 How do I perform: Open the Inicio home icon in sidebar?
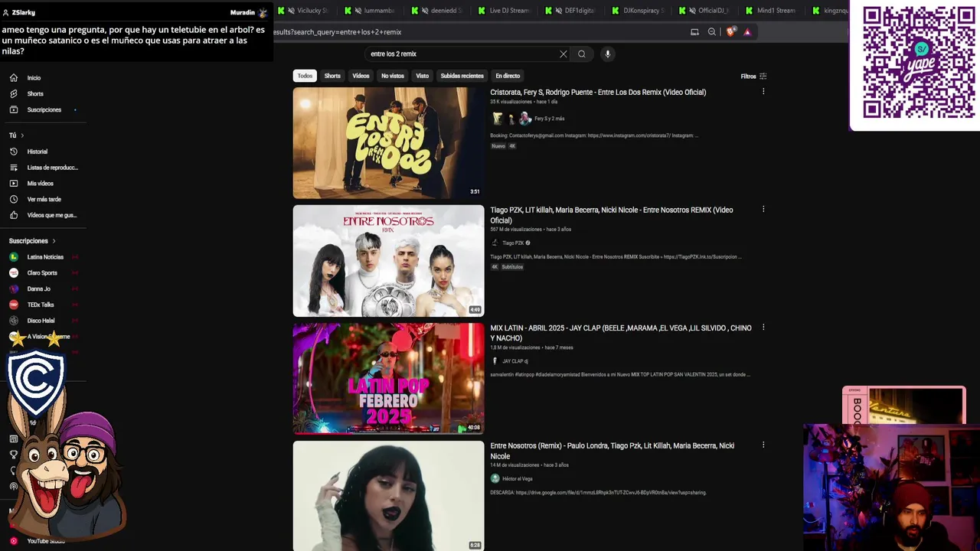pyautogui.click(x=13, y=77)
